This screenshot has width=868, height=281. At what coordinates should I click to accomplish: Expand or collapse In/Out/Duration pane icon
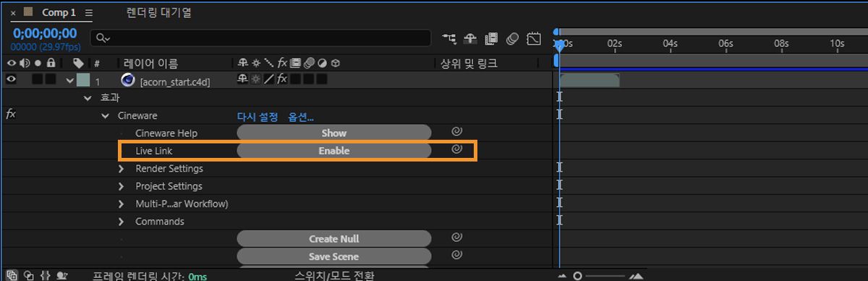click(46, 275)
